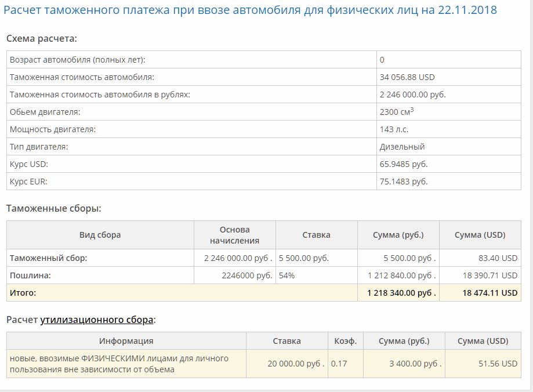Click the Курс USD label
The height and width of the screenshot is (392, 533).
coord(29,164)
